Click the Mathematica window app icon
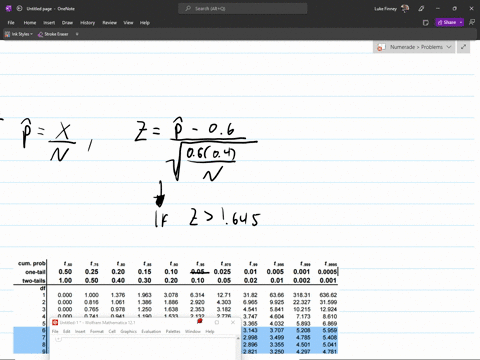This screenshot has width=480, height=360. [x=55, y=322]
